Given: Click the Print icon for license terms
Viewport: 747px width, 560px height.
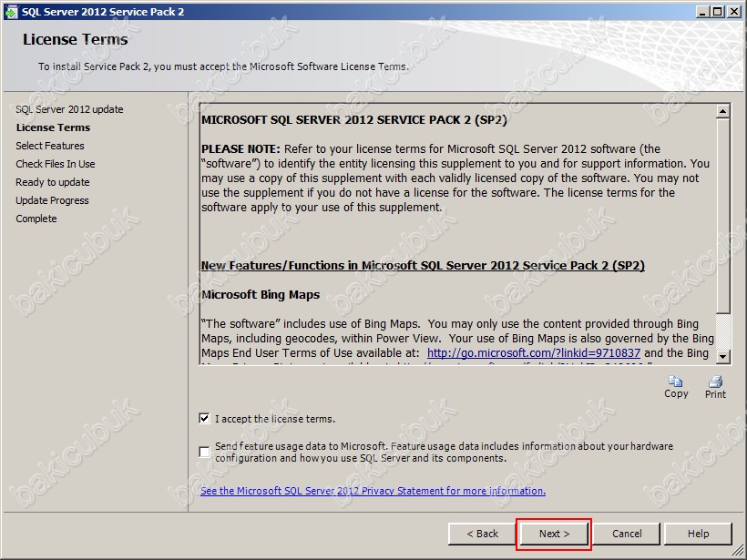Looking at the screenshot, I should [715, 382].
